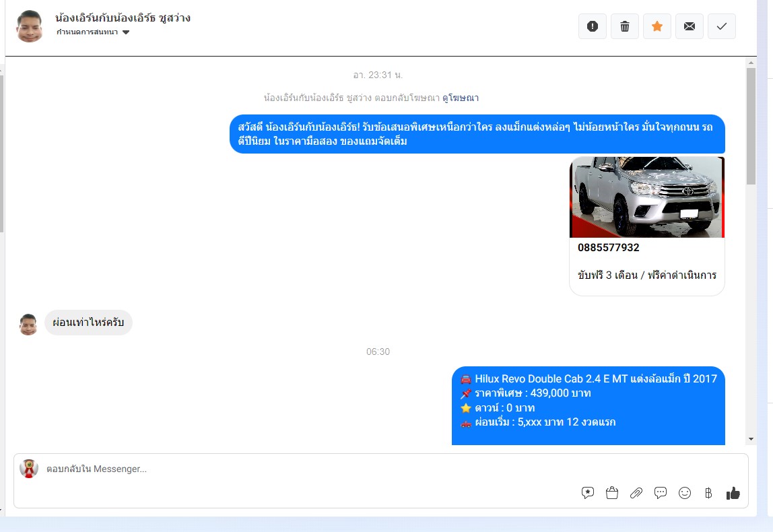The width and height of the screenshot is (773, 532).
Task: Delete conversation using trash icon
Action: 625,26
